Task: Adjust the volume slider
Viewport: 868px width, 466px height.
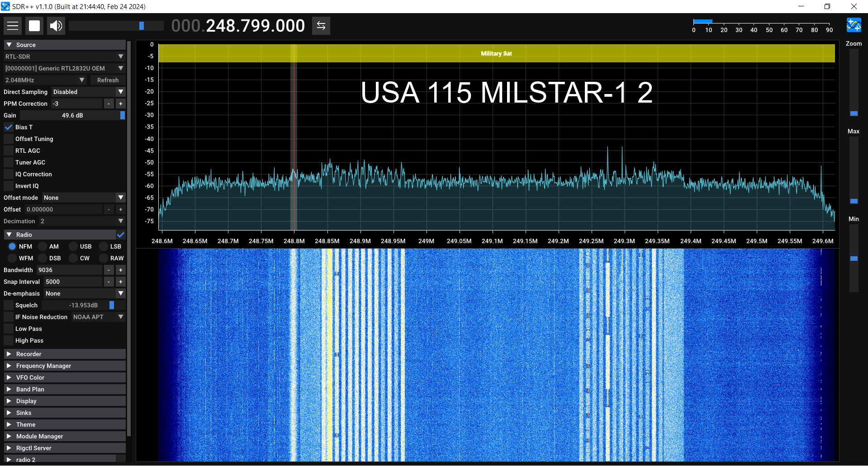Action: (116, 26)
